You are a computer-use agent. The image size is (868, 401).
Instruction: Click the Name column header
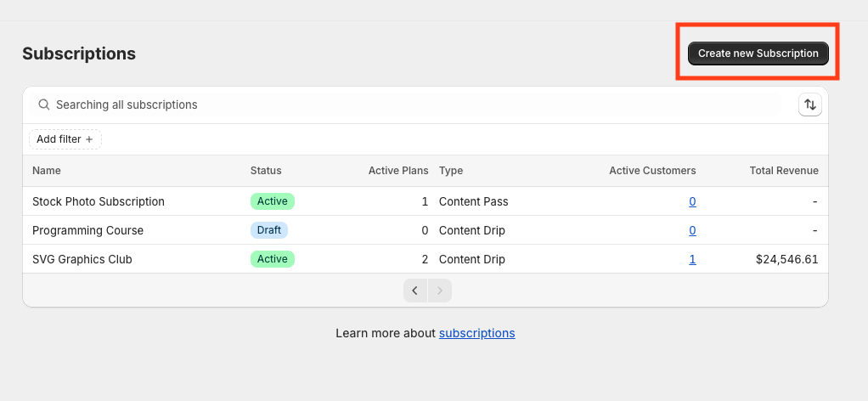(47, 171)
